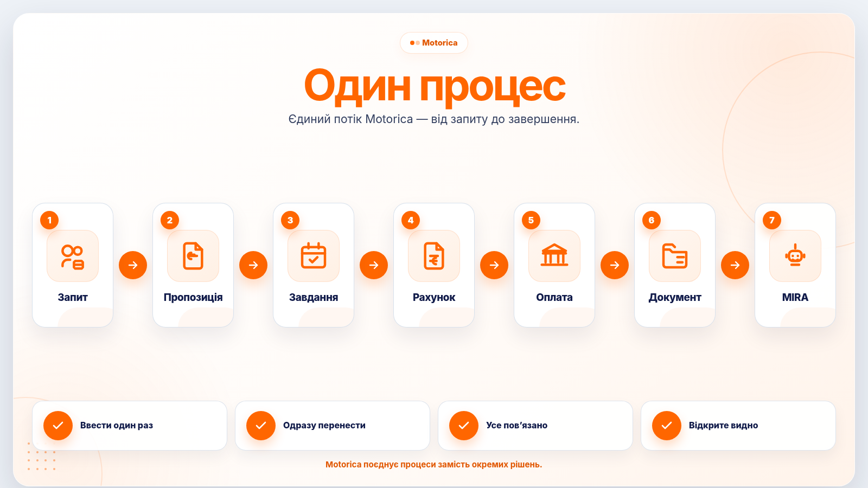The image size is (868, 488).
Task: Click step number 2 badge
Action: coord(170,220)
